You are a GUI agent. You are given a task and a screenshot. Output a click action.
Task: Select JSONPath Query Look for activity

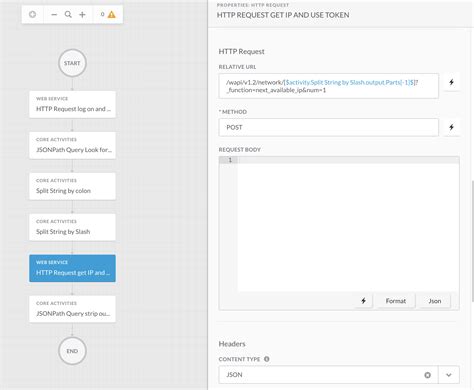[x=72, y=145]
